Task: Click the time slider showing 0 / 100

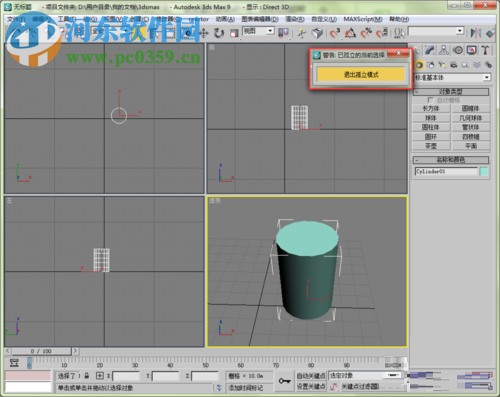Action: [41, 351]
